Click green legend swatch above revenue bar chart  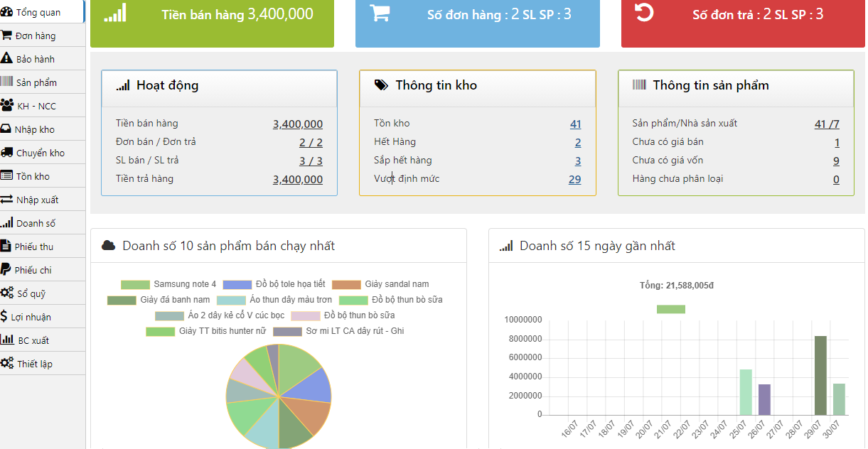pyautogui.click(x=670, y=309)
